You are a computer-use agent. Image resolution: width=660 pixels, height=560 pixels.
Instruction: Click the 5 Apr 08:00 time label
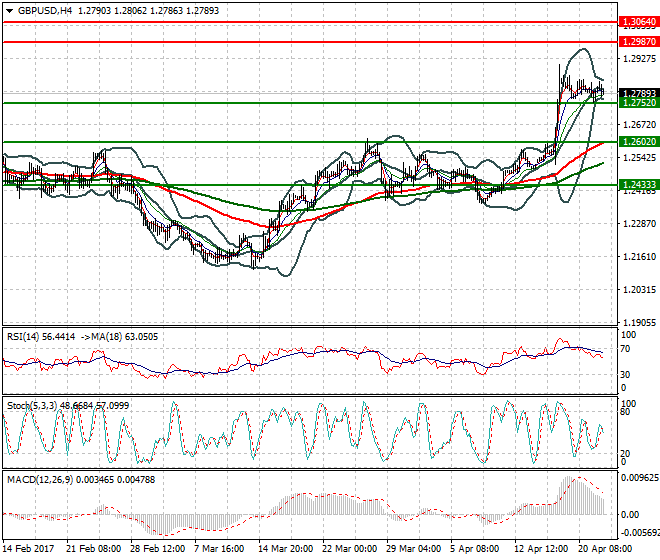(x=475, y=549)
